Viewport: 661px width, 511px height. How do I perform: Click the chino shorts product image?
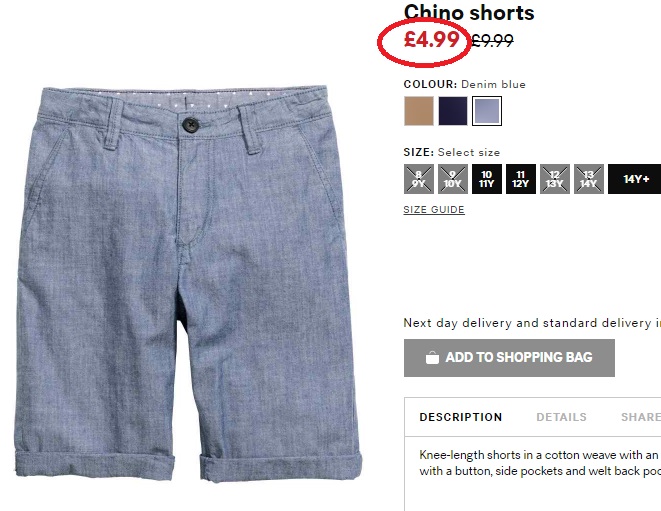pyautogui.click(x=188, y=283)
